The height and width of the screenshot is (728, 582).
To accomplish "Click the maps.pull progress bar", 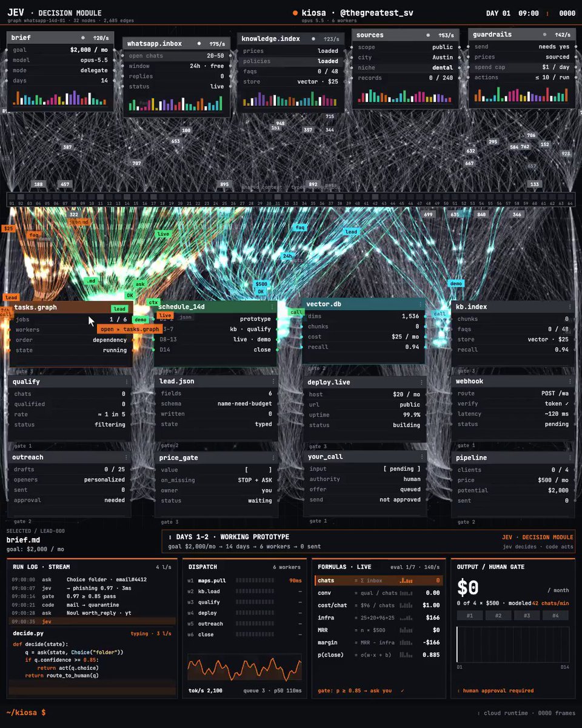I will 255,581.
